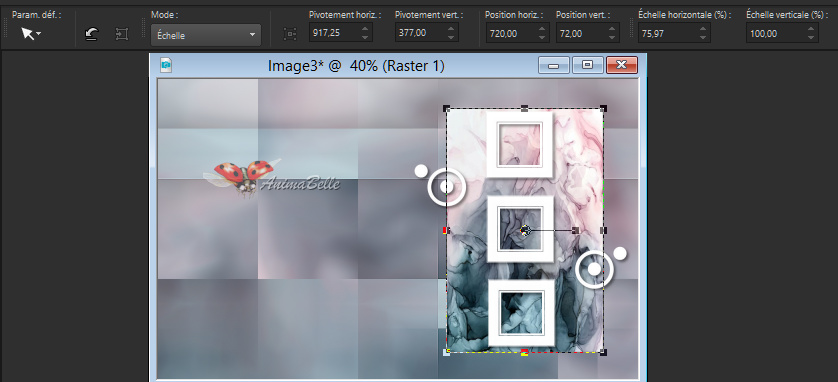Increase Position horiz. with up arrow
The image size is (838, 382).
tap(541, 29)
